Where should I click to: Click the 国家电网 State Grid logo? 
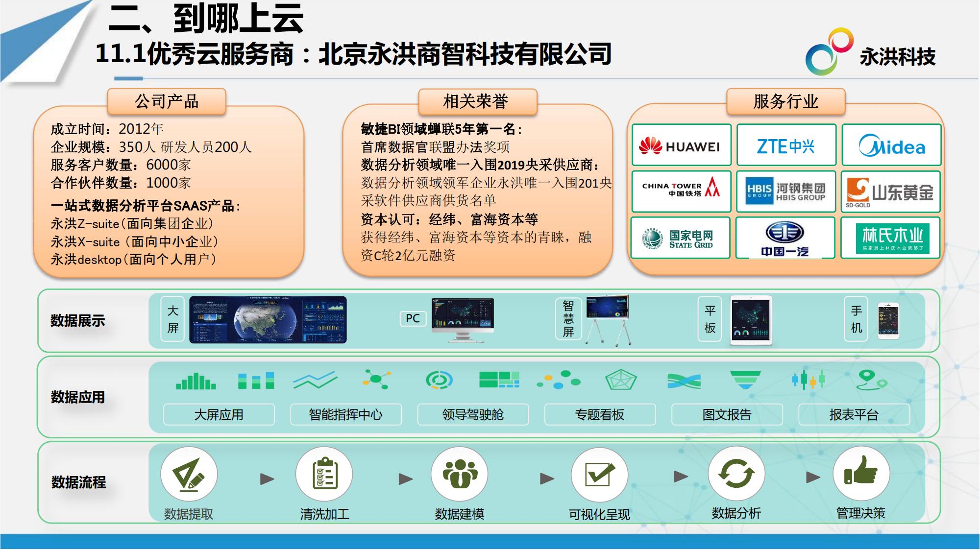coord(680,238)
